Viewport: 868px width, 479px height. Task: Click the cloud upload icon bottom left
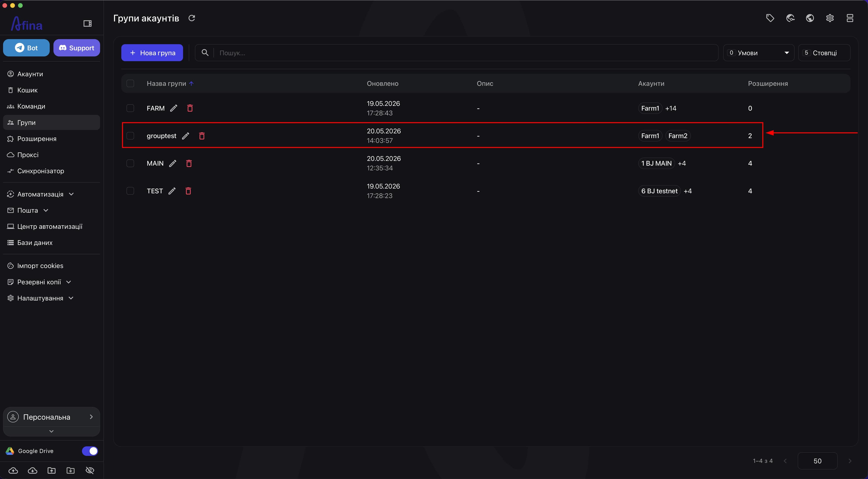(x=13, y=471)
